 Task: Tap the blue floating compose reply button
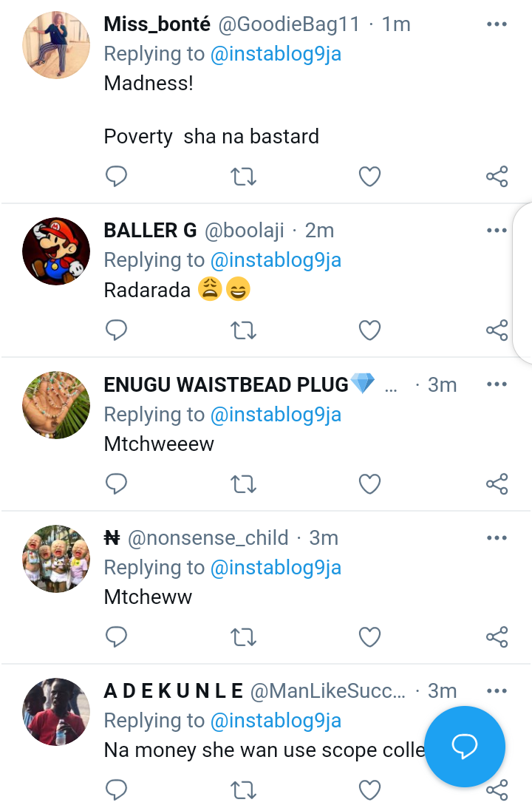click(465, 746)
